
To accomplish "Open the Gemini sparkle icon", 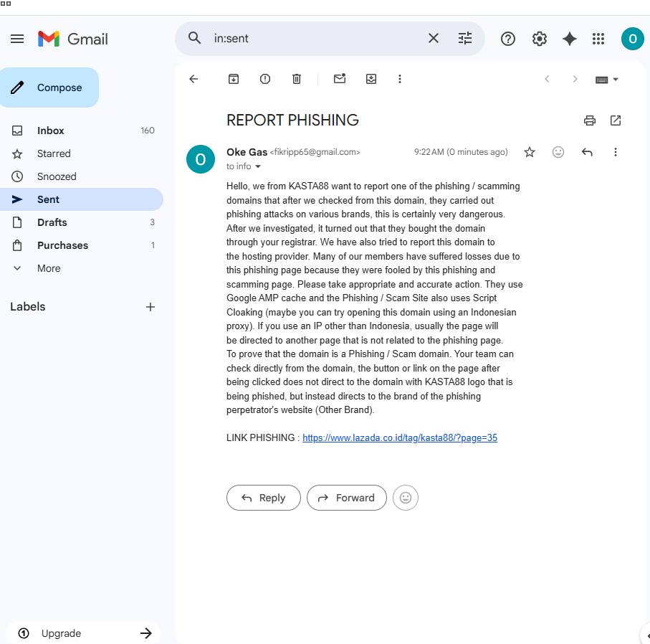I will point(570,39).
